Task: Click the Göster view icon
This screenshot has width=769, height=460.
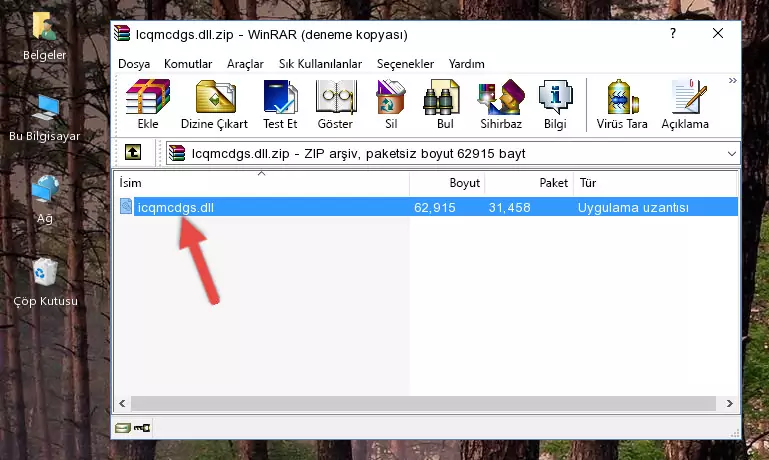Action: click(x=335, y=104)
